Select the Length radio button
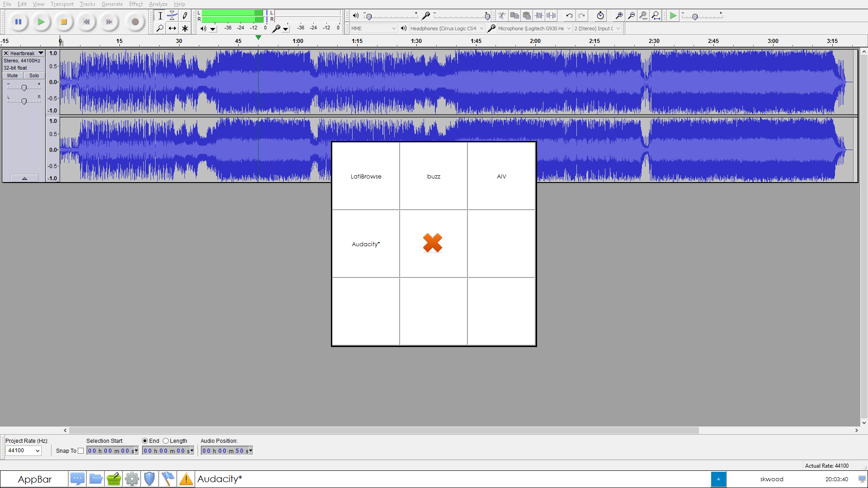Screen dimensions: 868x488 click(165, 441)
